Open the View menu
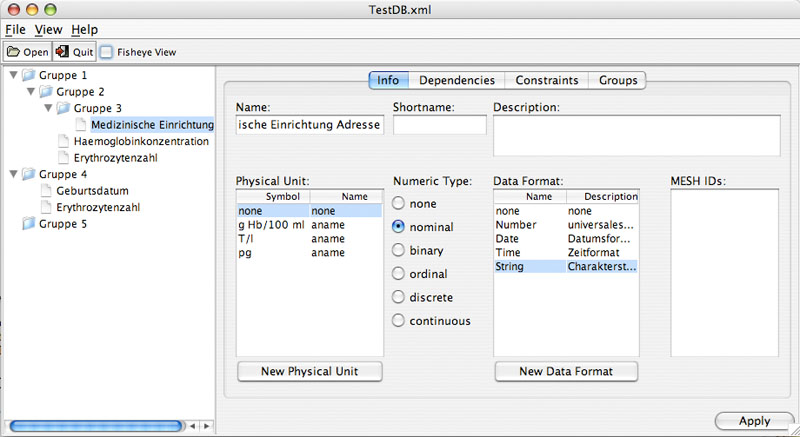 pyautogui.click(x=48, y=30)
